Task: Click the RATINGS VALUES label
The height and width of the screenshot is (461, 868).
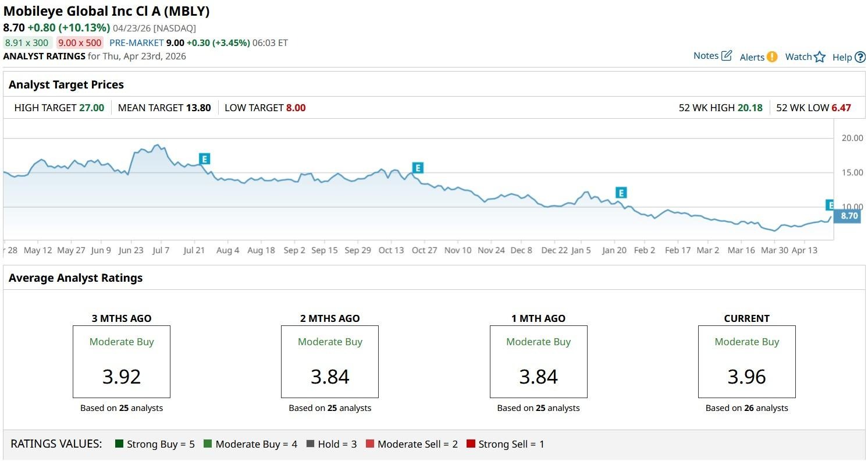Action: pyautogui.click(x=56, y=444)
